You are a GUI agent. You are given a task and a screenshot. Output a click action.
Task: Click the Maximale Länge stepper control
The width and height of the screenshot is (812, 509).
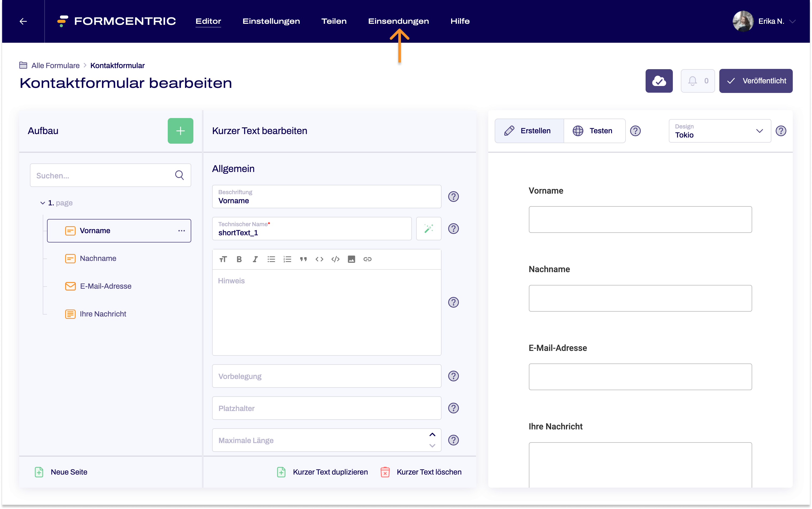(x=432, y=440)
